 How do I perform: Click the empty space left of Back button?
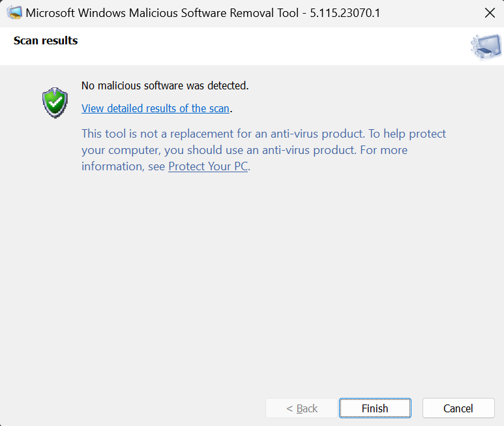130,408
